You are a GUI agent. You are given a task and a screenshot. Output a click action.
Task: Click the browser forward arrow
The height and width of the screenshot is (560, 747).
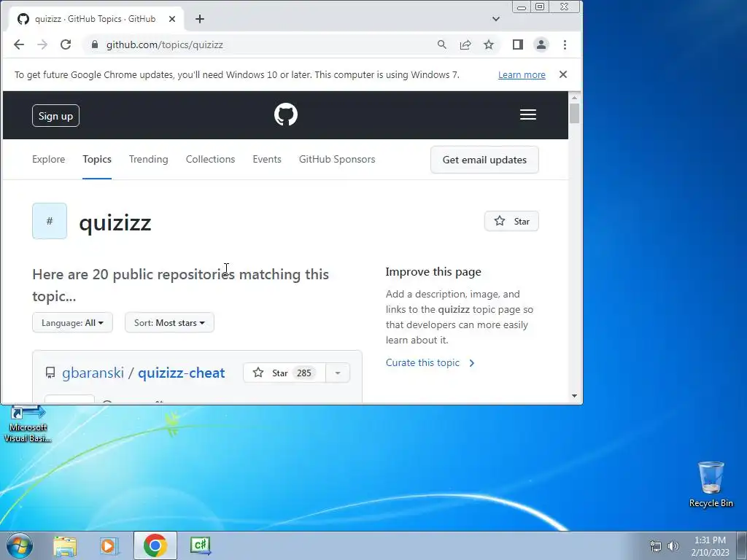point(42,44)
